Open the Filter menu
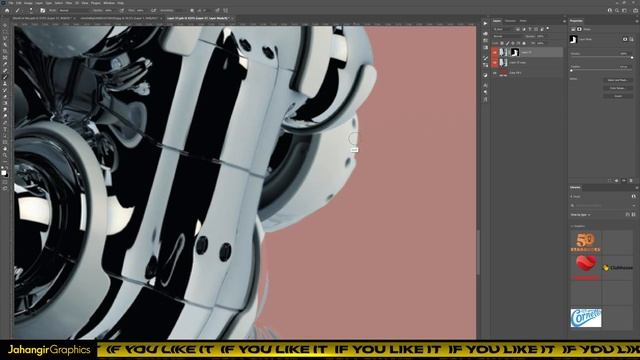 click(x=69, y=2)
